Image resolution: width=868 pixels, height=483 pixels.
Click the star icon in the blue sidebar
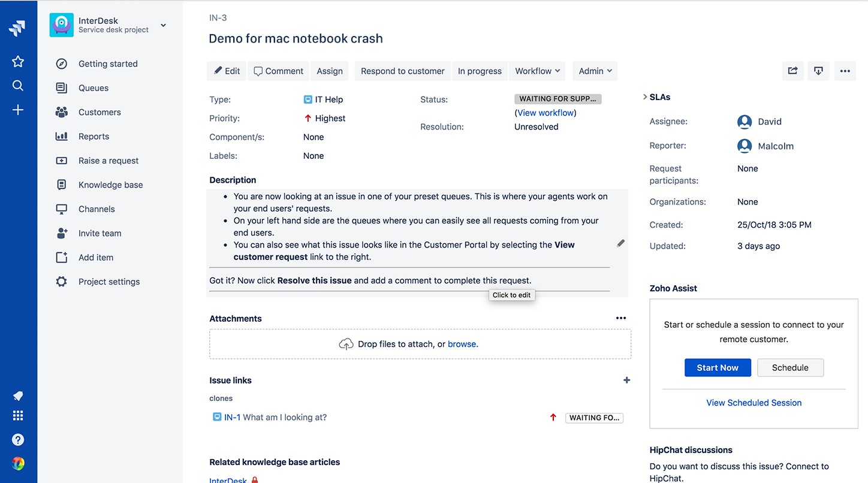tap(18, 61)
